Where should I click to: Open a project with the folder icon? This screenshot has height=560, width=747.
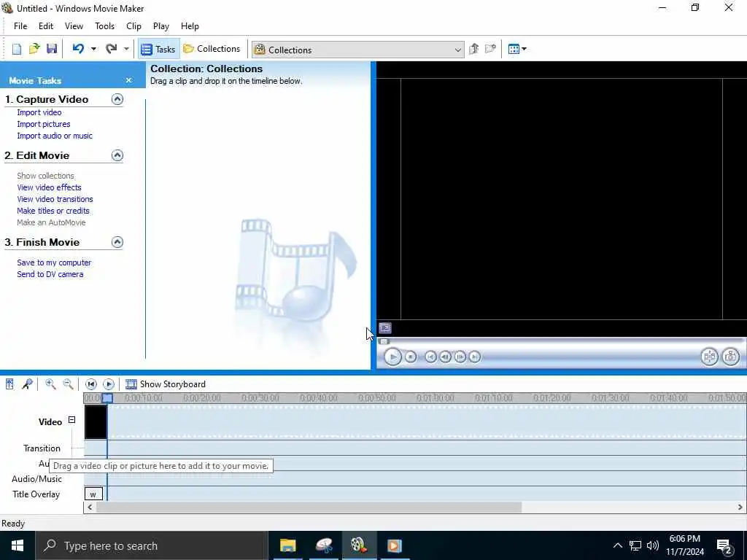(x=34, y=49)
